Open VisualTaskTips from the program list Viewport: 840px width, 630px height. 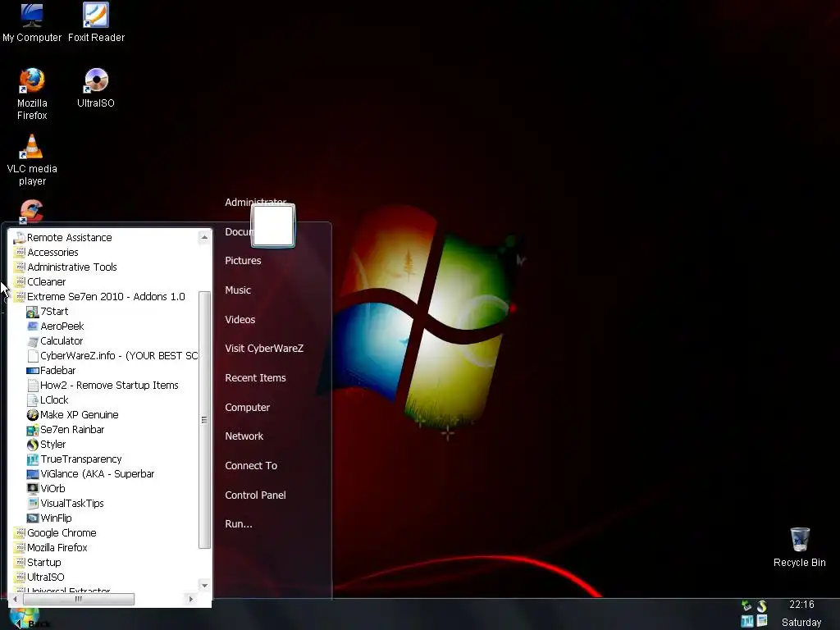65,503
